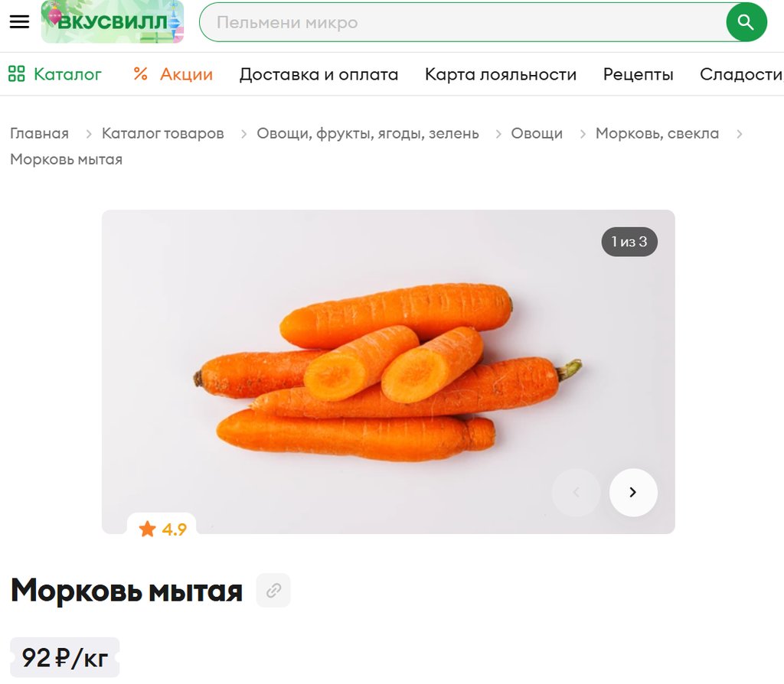This screenshot has width=784, height=684.
Task: Click the green search magnifier button
Action: tap(746, 22)
